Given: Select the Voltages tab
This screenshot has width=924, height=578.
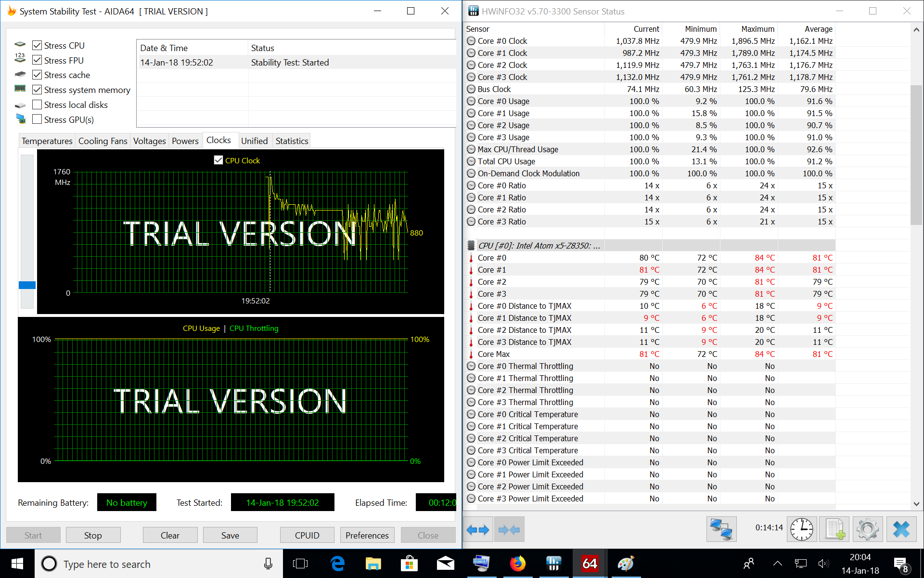Looking at the screenshot, I should (x=149, y=141).
